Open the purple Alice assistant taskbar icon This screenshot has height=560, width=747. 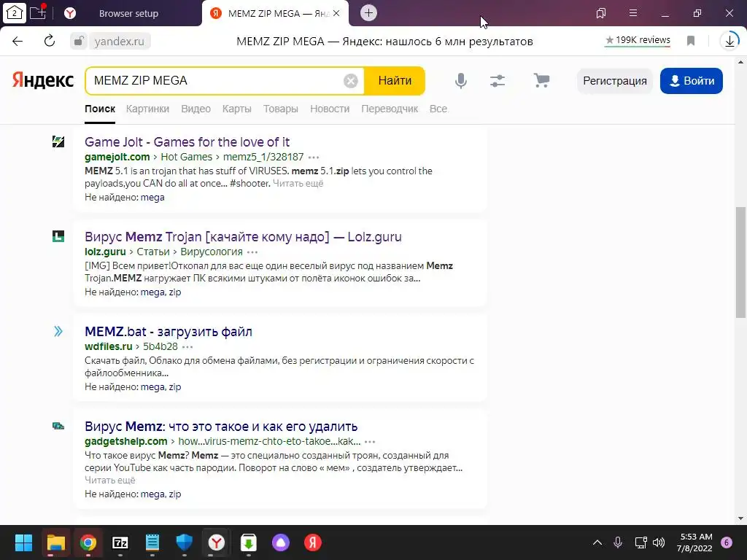click(281, 542)
